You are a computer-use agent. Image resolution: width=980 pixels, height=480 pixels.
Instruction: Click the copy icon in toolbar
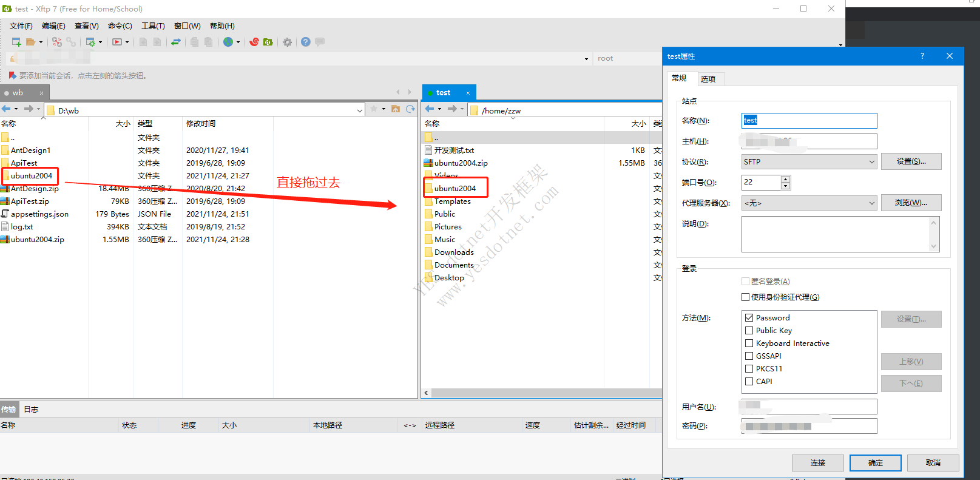coord(195,42)
